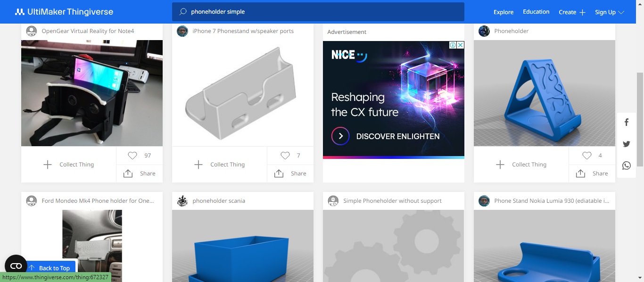The height and width of the screenshot is (282, 644).
Task: Share the OpenGear Virtual Reality thing
Action: [140, 174]
